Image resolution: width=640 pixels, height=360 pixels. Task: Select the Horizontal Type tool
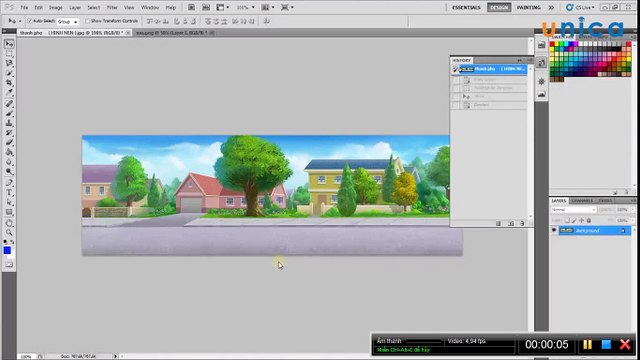(x=9, y=192)
